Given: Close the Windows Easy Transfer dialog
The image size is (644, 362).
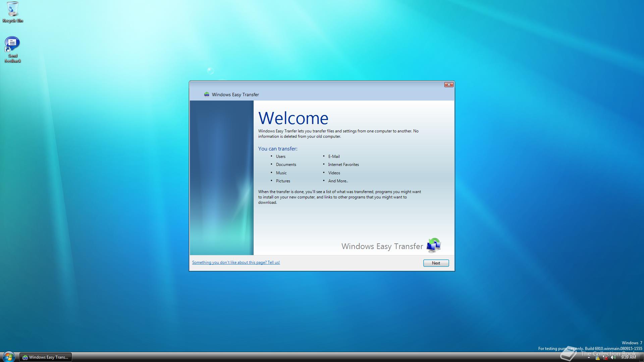Looking at the screenshot, I should pos(449,85).
